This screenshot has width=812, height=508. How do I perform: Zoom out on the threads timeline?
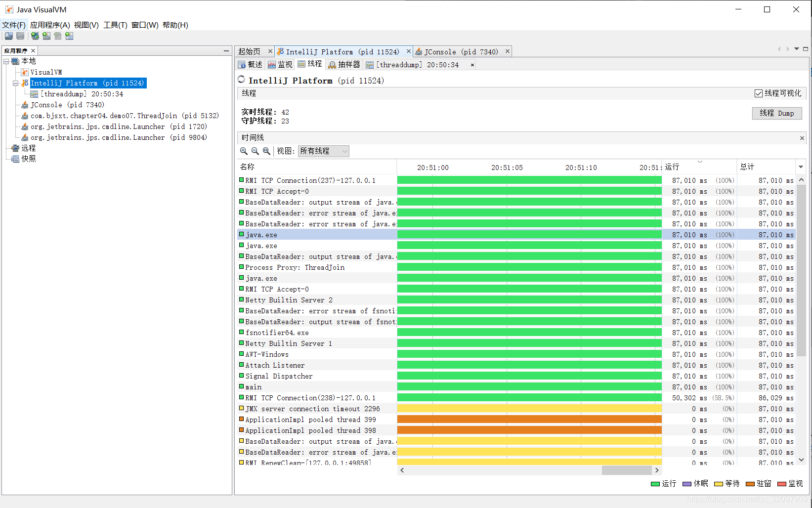pos(255,151)
